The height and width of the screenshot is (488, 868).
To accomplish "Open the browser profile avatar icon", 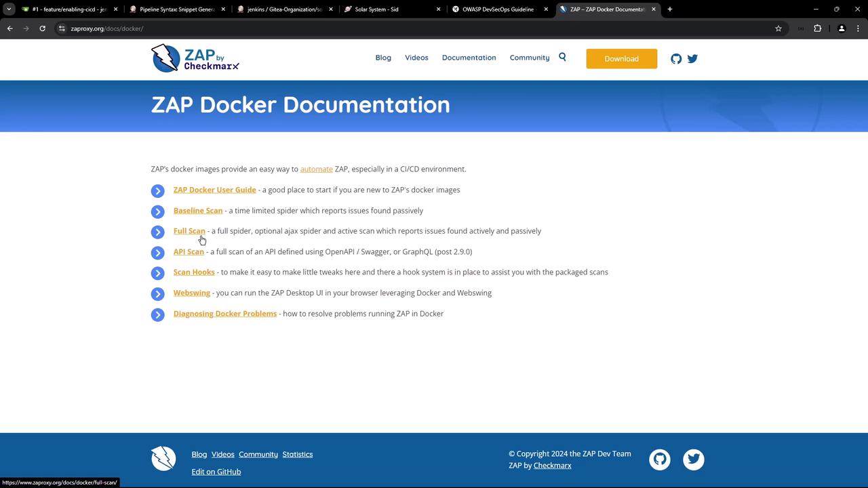I will 842,28.
